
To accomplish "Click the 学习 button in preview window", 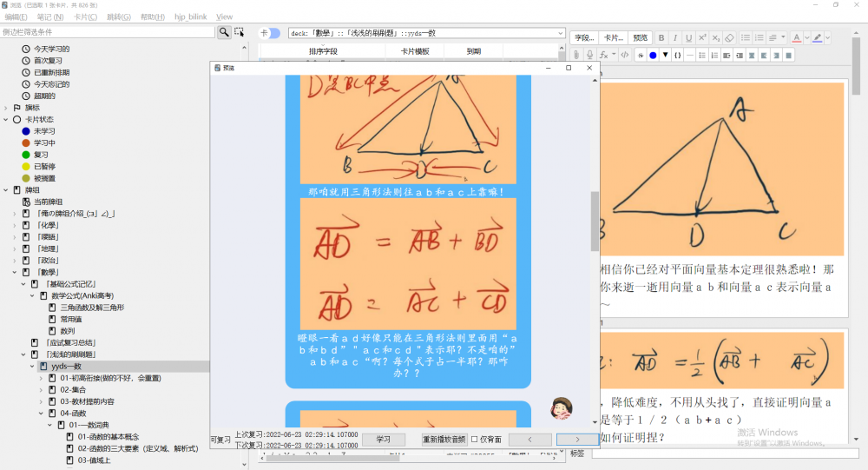I will 383,440.
